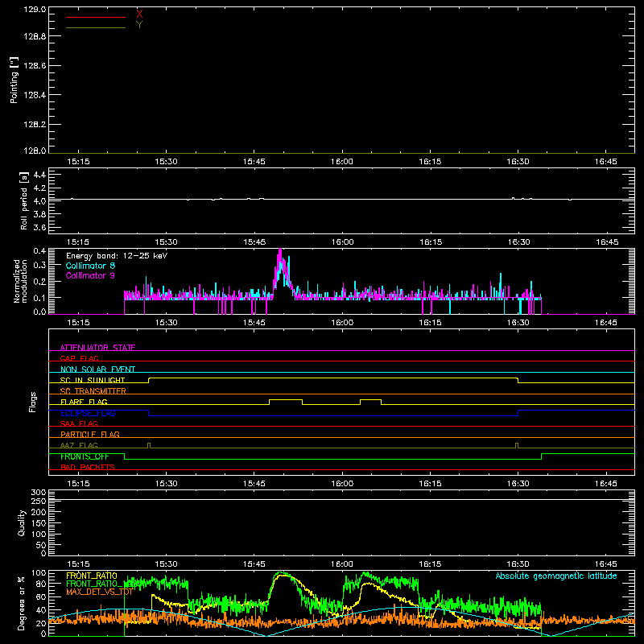Select the orange MAX_DET_VS_TOT legend entry
The image size is (644, 644).
pos(99,592)
